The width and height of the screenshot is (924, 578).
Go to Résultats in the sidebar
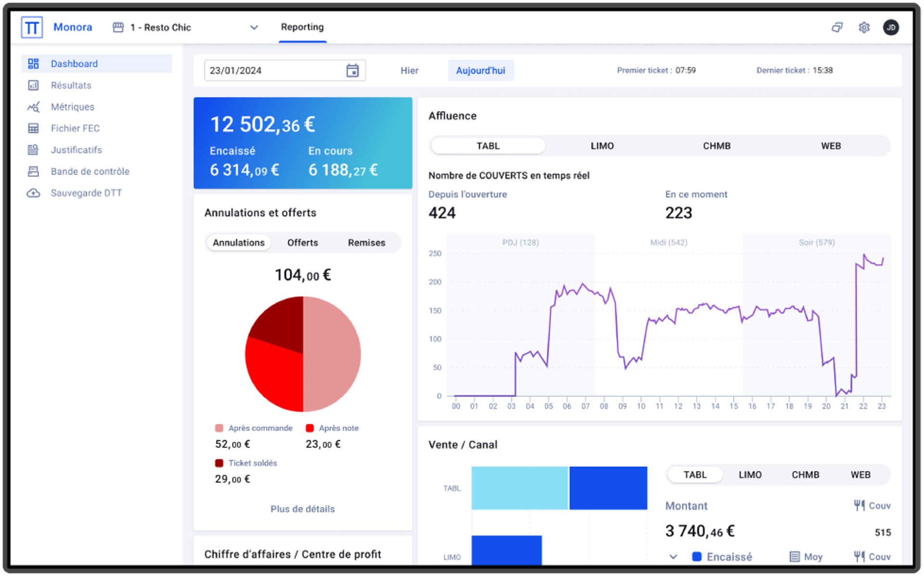point(71,85)
